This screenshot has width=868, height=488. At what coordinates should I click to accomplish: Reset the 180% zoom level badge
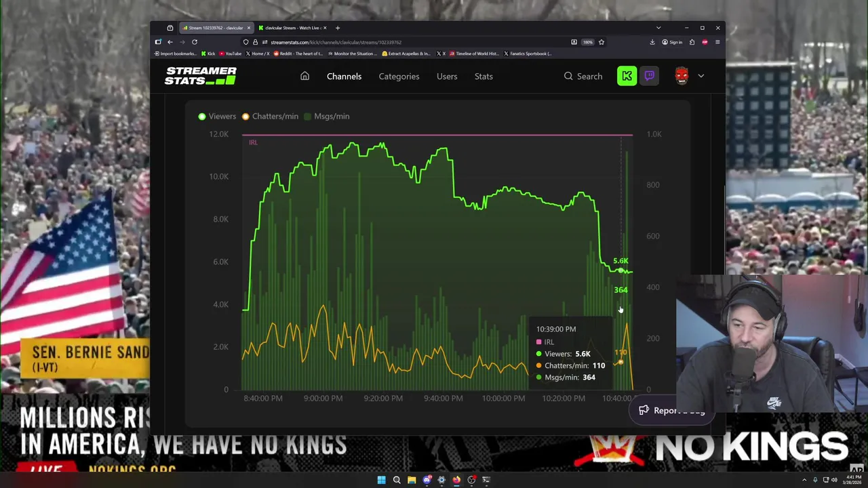pos(587,42)
